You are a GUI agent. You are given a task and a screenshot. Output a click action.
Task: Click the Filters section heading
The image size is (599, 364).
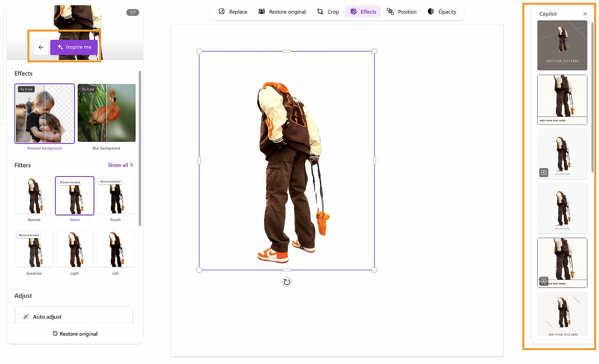(x=22, y=165)
